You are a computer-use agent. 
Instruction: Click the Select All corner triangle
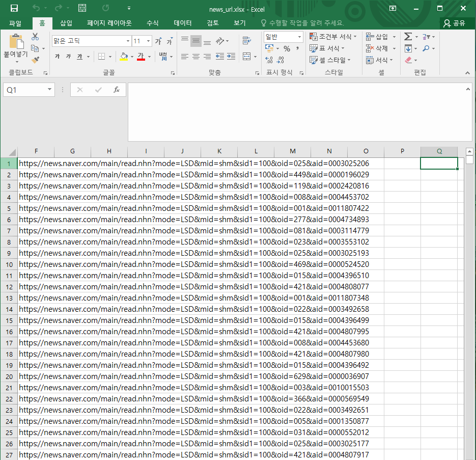12,152
